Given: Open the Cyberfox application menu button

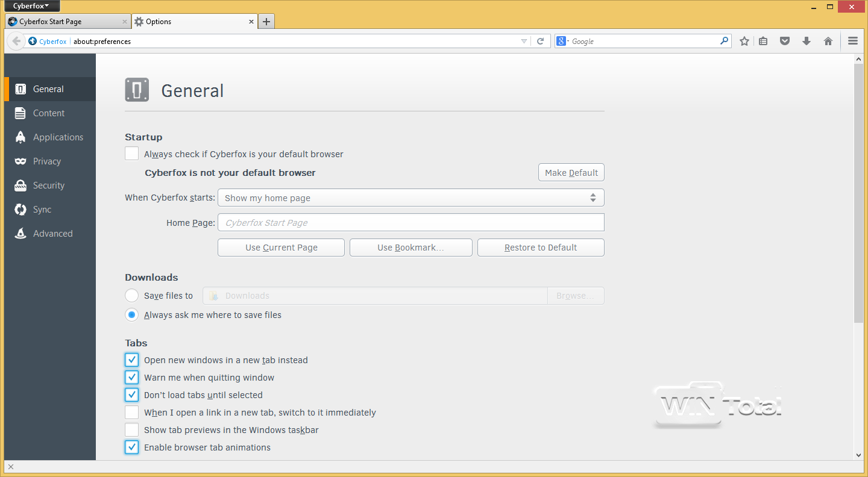Looking at the screenshot, I should (x=31, y=6).
